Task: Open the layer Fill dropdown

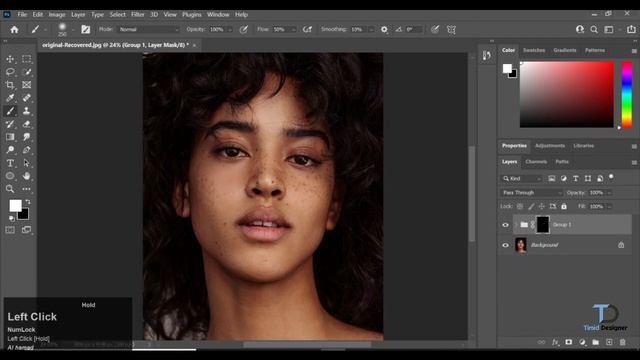Action: (609, 207)
